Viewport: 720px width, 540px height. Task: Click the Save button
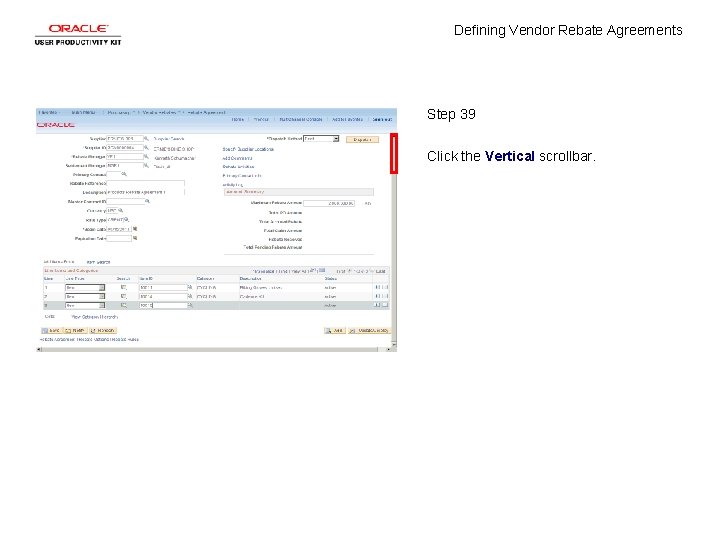pos(51,331)
